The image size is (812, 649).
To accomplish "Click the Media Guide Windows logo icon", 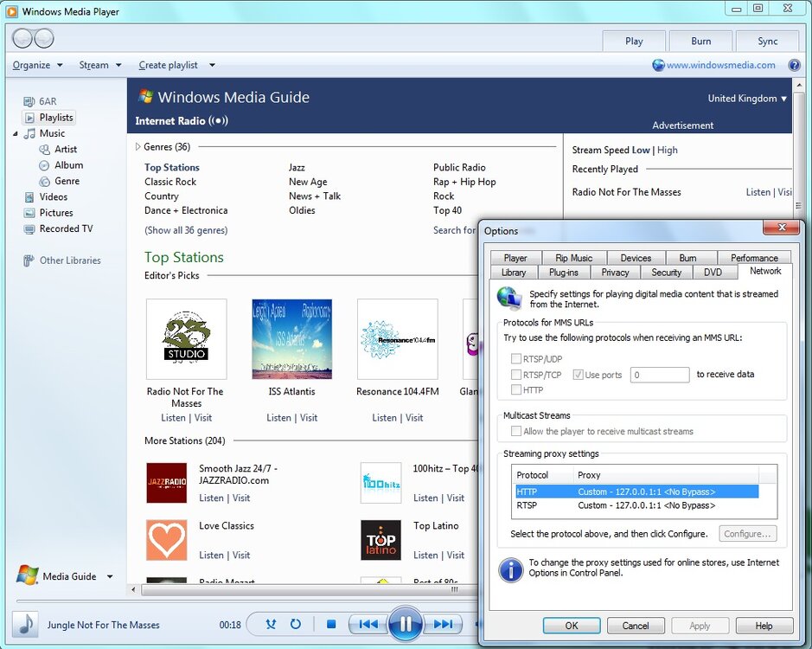I will coord(28,575).
